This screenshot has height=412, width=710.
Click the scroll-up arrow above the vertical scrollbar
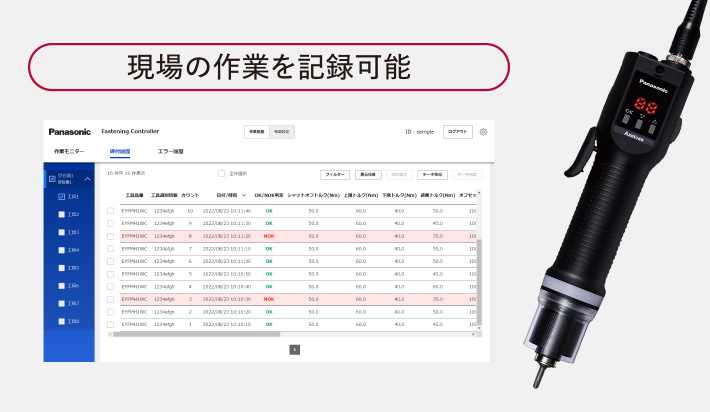478,193
